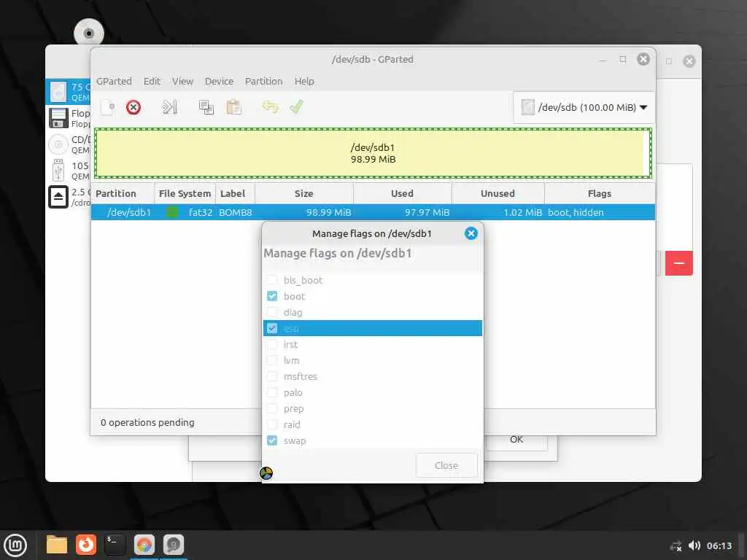Click the floppy disk icon in sidebar
This screenshot has height=560, width=747.
[x=58, y=117]
